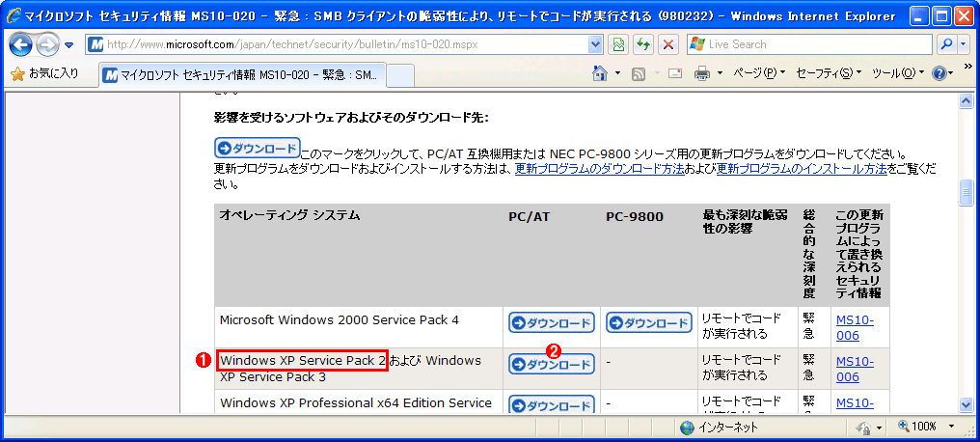Image resolution: width=980 pixels, height=442 pixels.
Task: Click the 100% zoom level button
Action: [918, 427]
